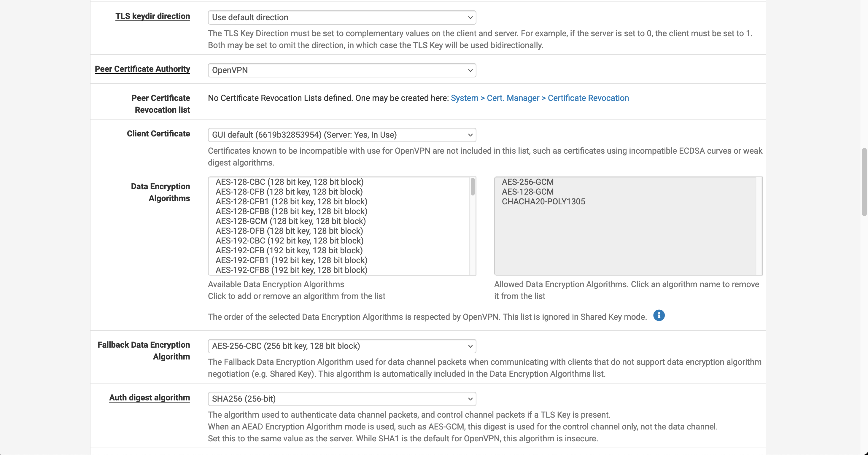Open the Peer Certificate Authority dropdown

pos(342,70)
